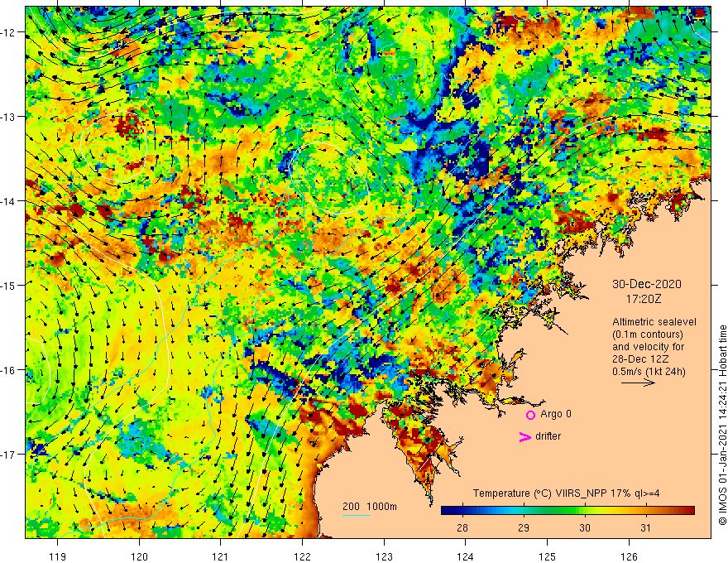Click the longitude axis label 119
Viewport: 728px width, 563px height.
(58, 556)
